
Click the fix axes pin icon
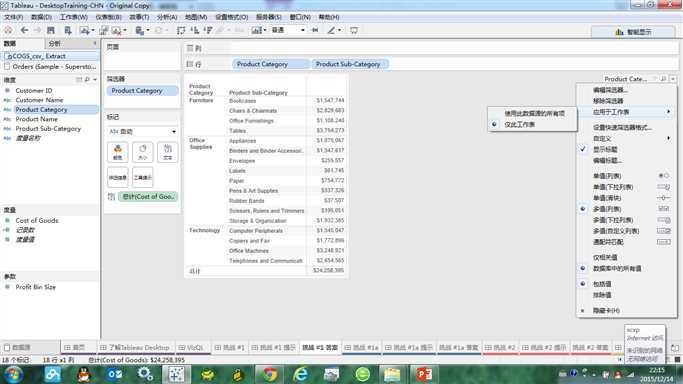(315, 30)
